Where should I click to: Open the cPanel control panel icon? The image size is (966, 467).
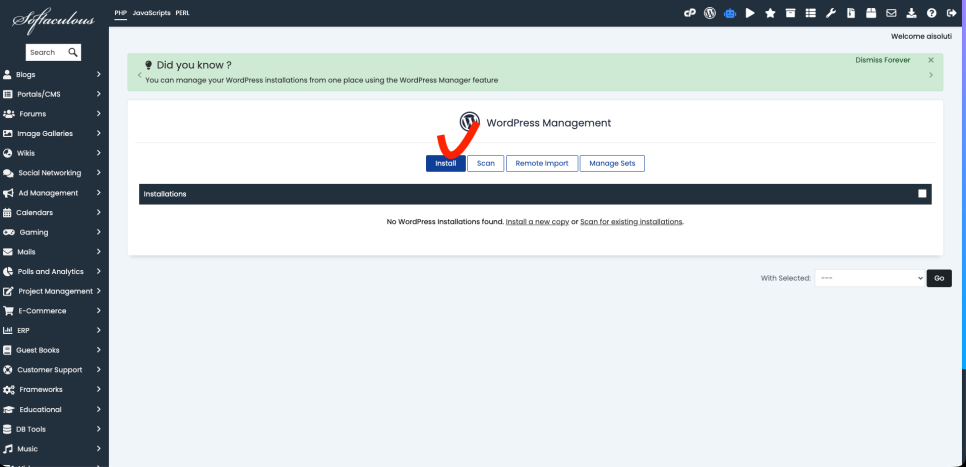click(x=690, y=13)
